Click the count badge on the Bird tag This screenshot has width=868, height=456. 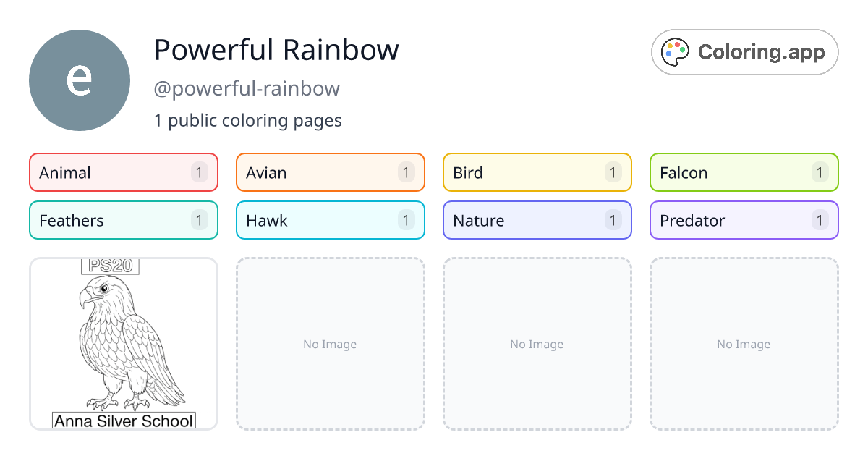(x=613, y=172)
